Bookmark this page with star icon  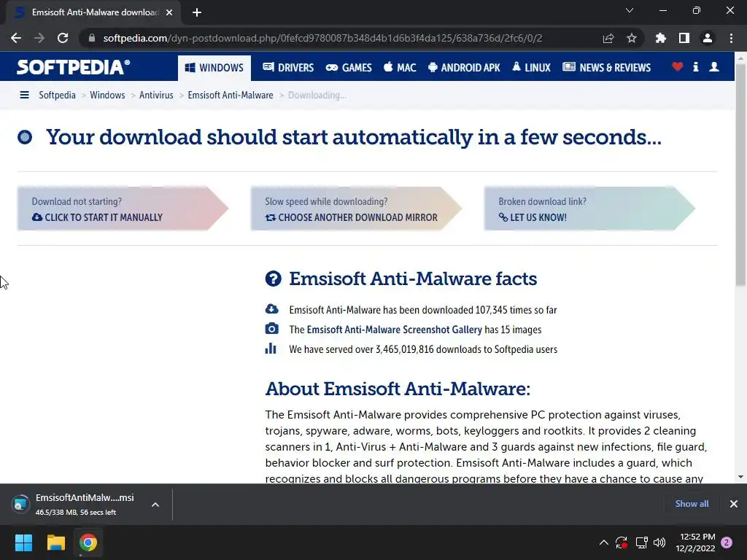point(632,38)
